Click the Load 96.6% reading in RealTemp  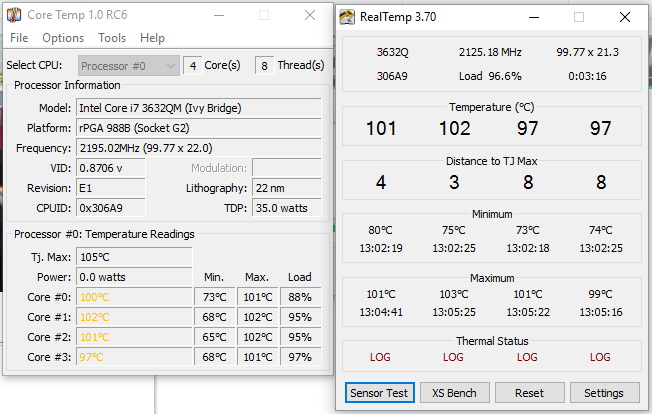(x=490, y=76)
